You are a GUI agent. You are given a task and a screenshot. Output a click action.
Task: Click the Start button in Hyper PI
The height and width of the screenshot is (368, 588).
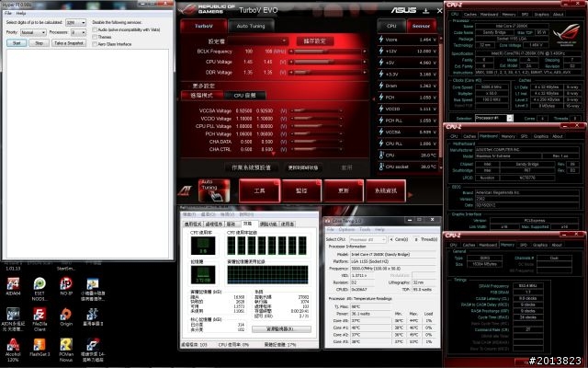(17, 43)
